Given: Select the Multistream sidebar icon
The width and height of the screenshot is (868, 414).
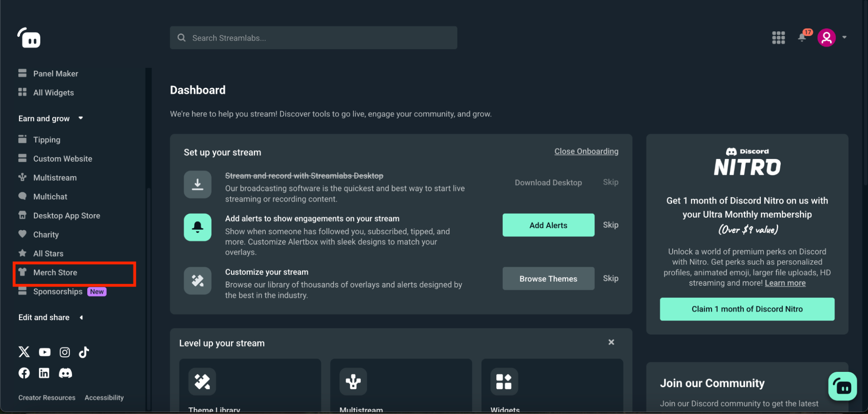Looking at the screenshot, I should tap(23, 177).
